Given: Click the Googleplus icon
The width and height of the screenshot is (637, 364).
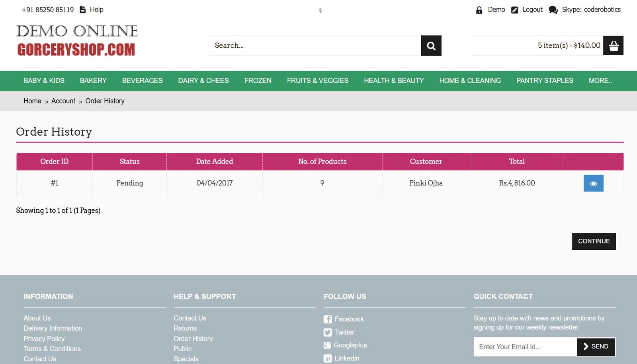Looking at the screenshot, I should [327, 345].
